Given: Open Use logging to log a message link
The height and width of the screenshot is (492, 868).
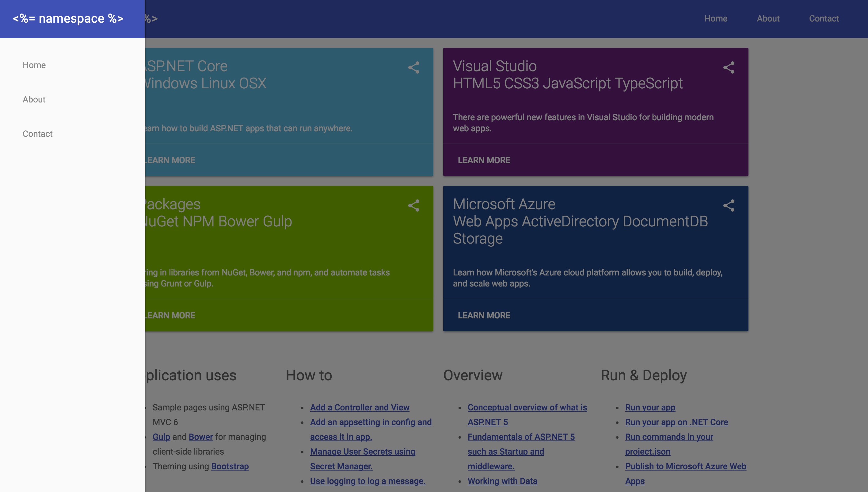Looking at the screenshot, I should coord(368,481).
